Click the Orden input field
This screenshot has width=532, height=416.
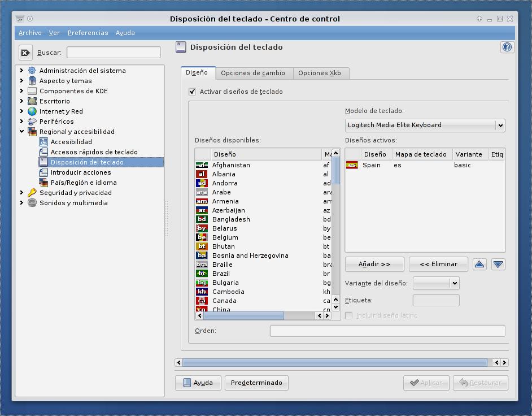[387, 331]
